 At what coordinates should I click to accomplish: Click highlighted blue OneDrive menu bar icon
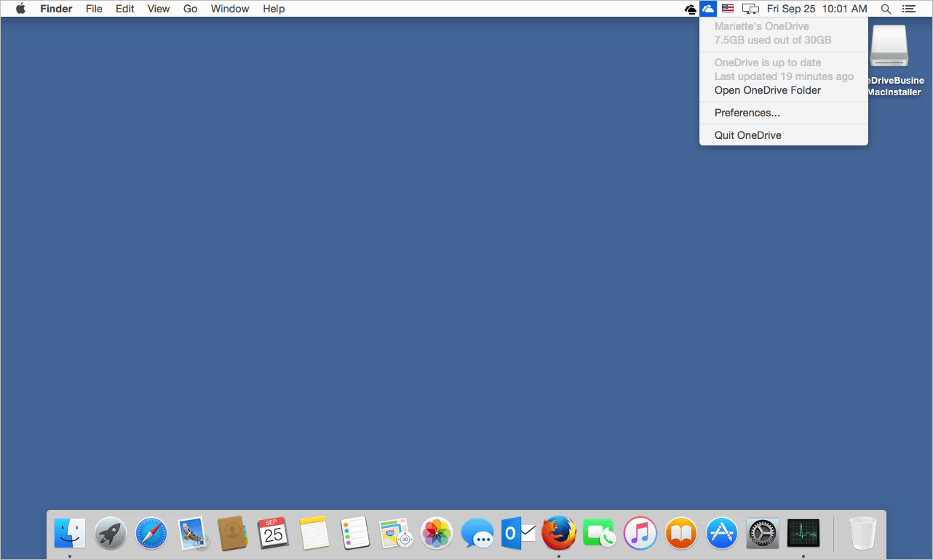[708, 9]
